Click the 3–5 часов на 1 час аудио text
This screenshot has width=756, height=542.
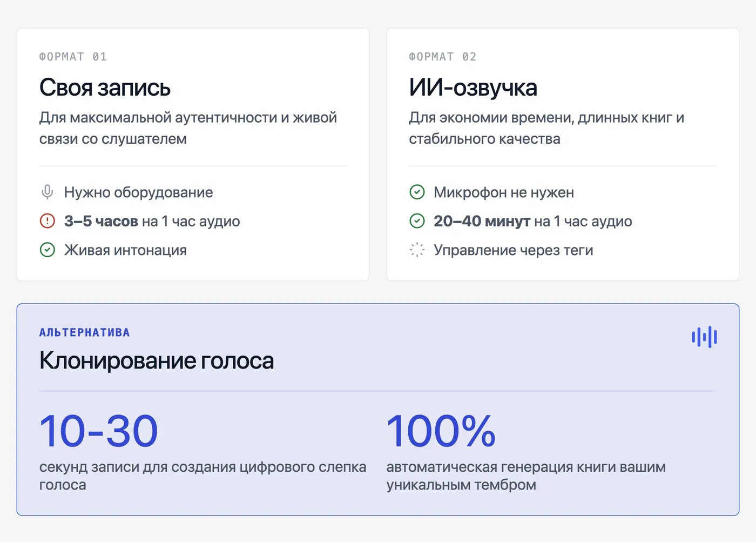pyautogui.click(x=152, y=221)
